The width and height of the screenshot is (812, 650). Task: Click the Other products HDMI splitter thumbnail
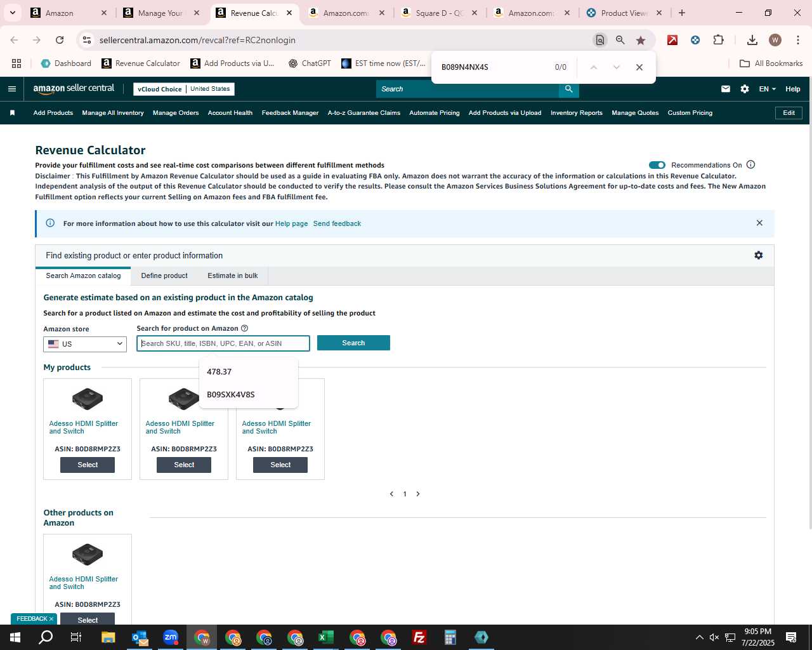tap(88, 554)
